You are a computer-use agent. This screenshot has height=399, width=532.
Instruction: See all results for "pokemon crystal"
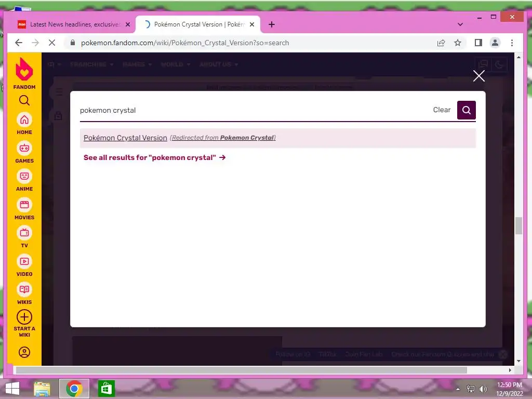[x=154, y=157]
